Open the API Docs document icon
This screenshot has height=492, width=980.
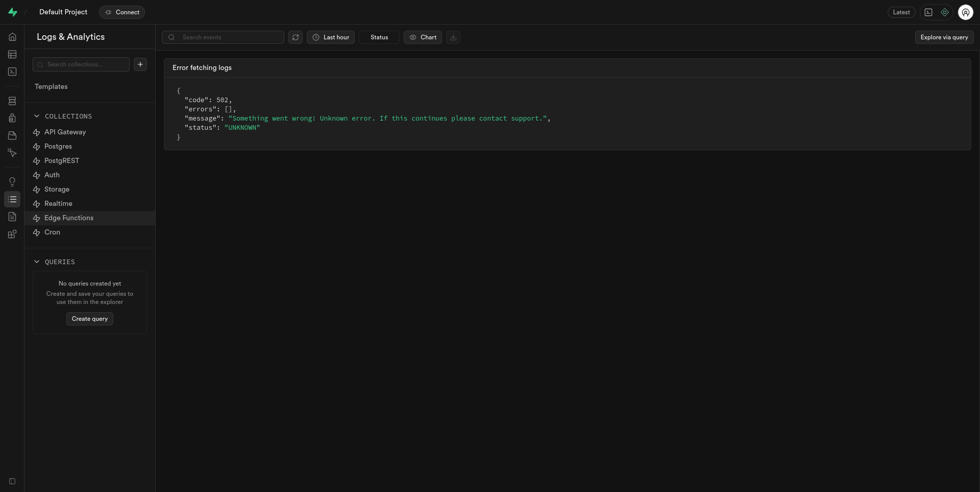[x=12, y=217]
